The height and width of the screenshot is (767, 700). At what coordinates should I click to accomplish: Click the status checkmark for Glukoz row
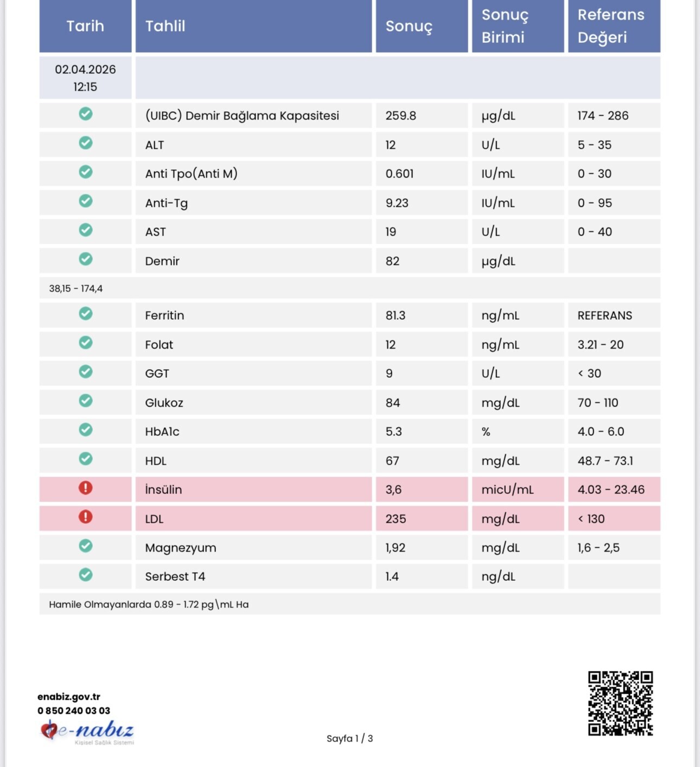(x=86, y=401)
